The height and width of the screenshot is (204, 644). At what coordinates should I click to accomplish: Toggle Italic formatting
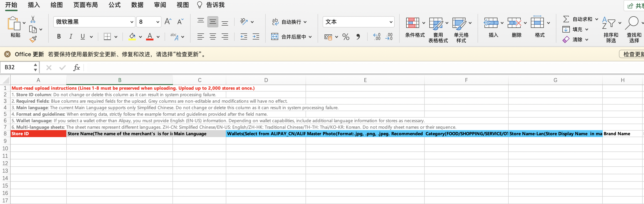71,36
